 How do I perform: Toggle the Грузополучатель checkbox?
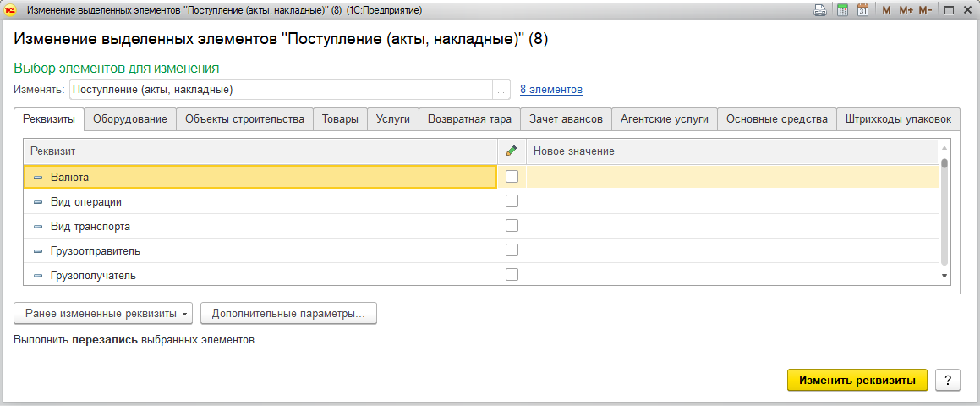pyautogui.click(x=512, y=275)
